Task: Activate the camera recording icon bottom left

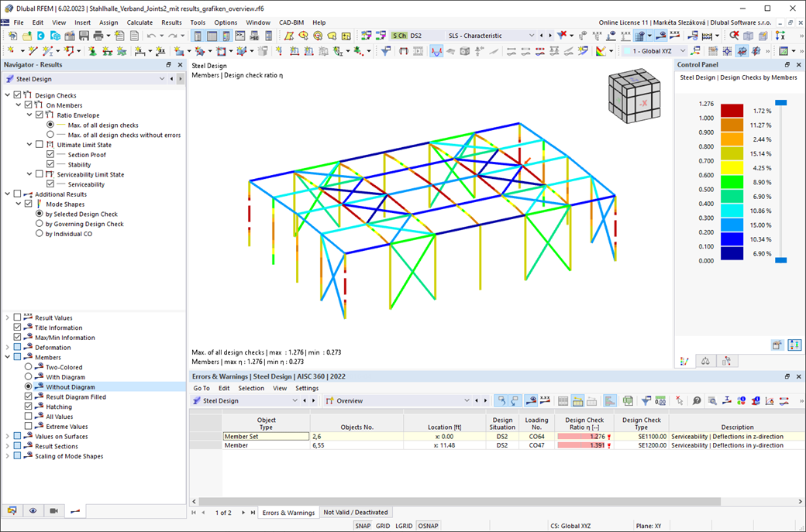Action: tap(53, 510)
